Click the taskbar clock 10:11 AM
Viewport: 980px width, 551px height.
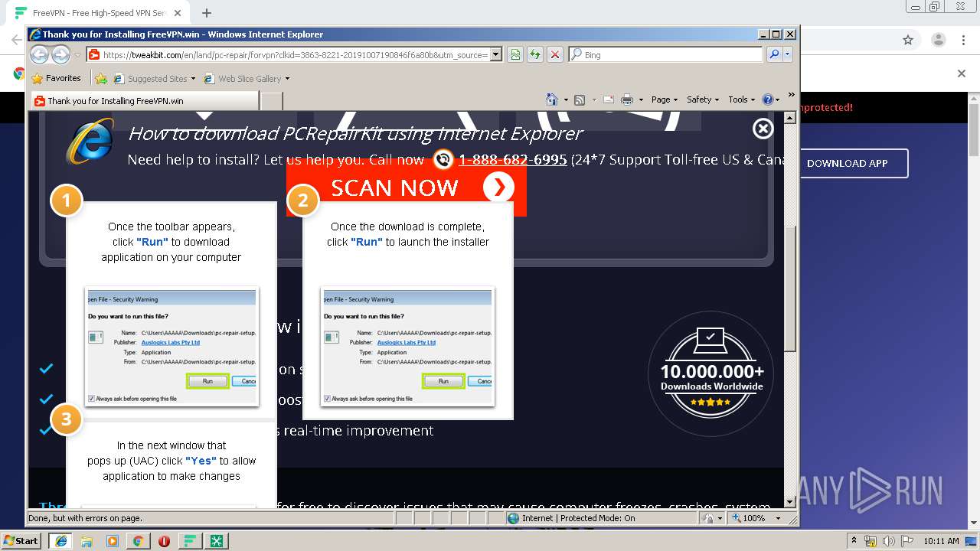(x=941, y=541)
